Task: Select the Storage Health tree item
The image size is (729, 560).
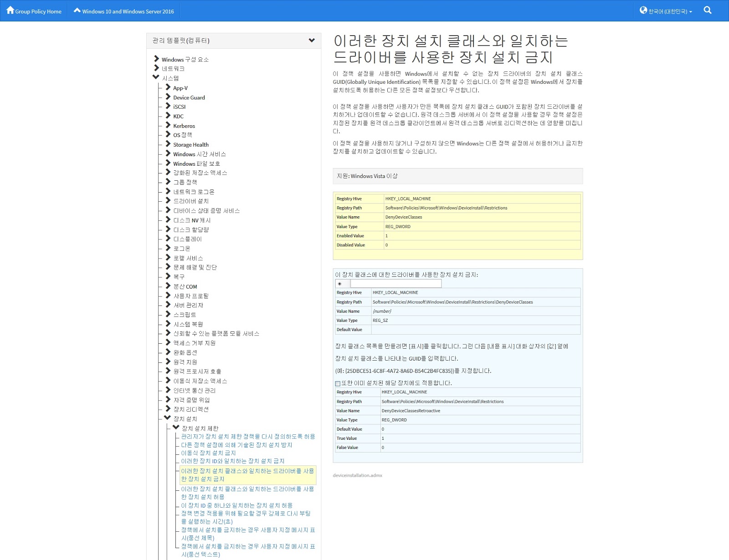Action: coord(191,145)
